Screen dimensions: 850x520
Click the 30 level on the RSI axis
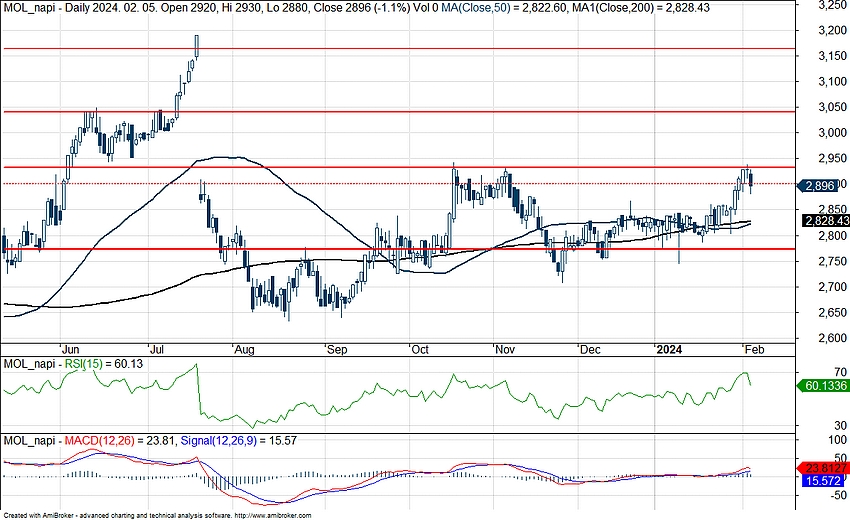coord(841,426)
